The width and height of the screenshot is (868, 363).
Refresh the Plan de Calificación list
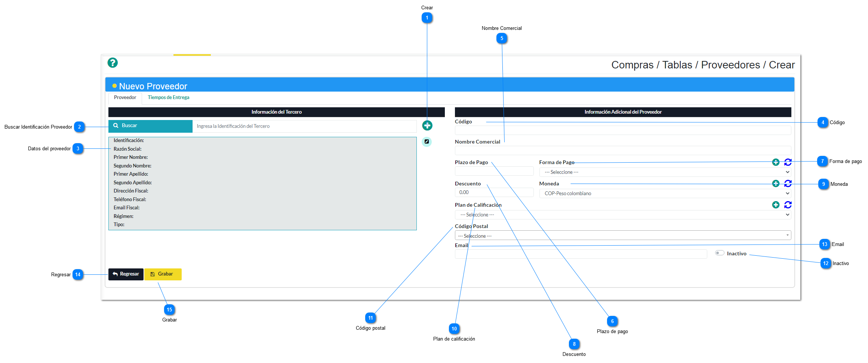[788, 205]
